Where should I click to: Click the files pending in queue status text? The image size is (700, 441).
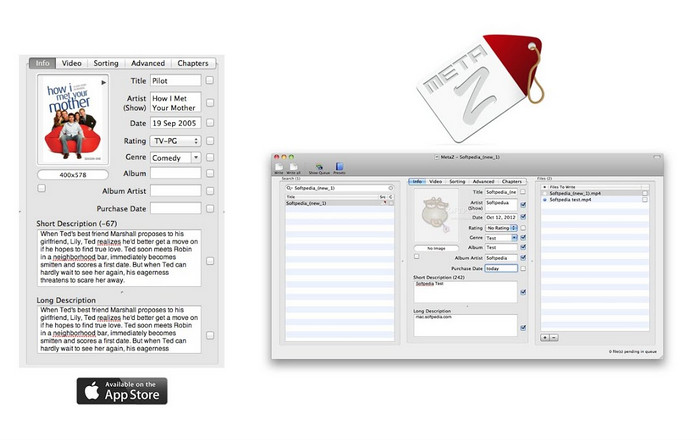coord(632,352)
